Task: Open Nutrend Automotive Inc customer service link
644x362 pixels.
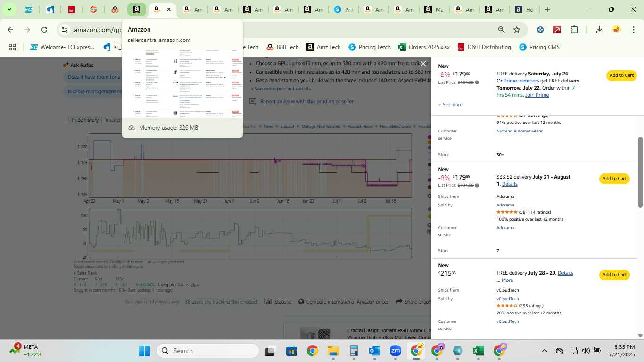Action: pyautogui.click(x=520, y=131)
